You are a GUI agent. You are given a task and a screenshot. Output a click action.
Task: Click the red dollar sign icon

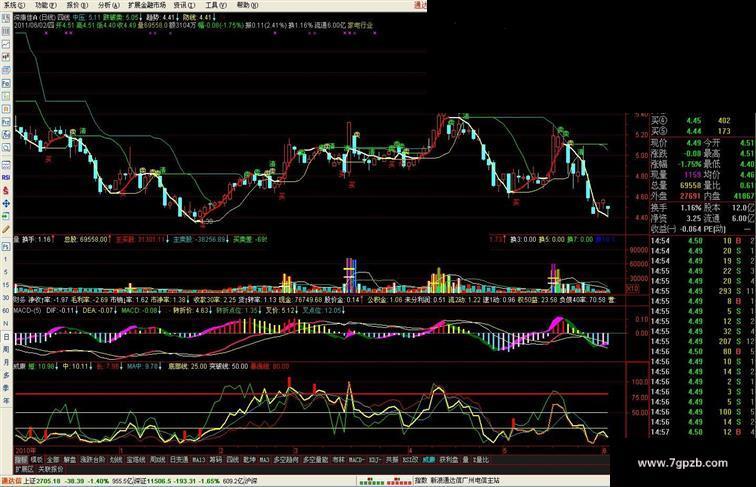tap(6, 190)
